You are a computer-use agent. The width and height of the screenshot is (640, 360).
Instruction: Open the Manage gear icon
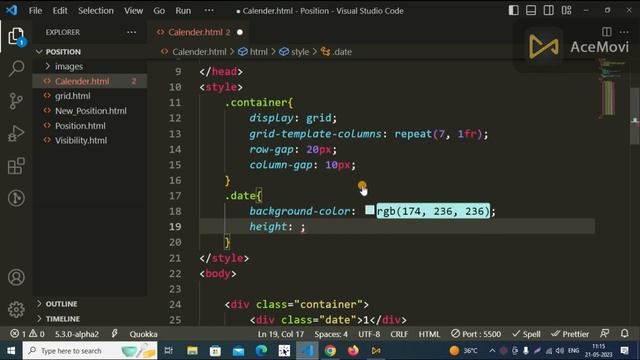[16, 309]
